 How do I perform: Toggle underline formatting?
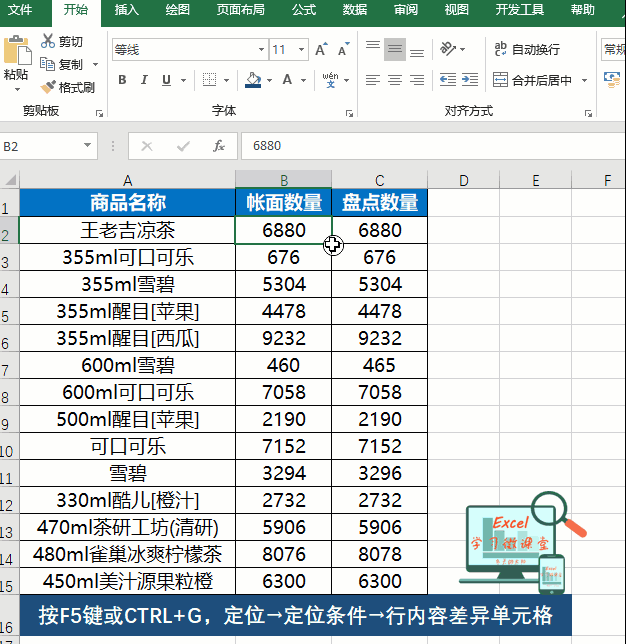tap(166, 80)
